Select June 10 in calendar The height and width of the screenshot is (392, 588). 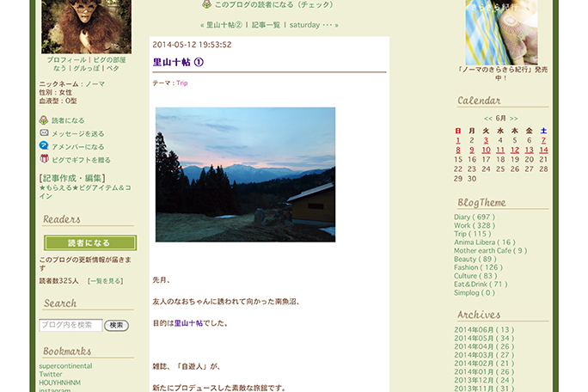click(x=486, y=150)
